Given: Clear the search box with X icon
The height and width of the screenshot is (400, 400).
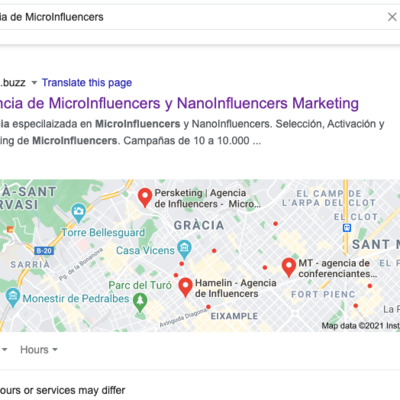Looking at the screenshot, I should click(x=392, y=17).
